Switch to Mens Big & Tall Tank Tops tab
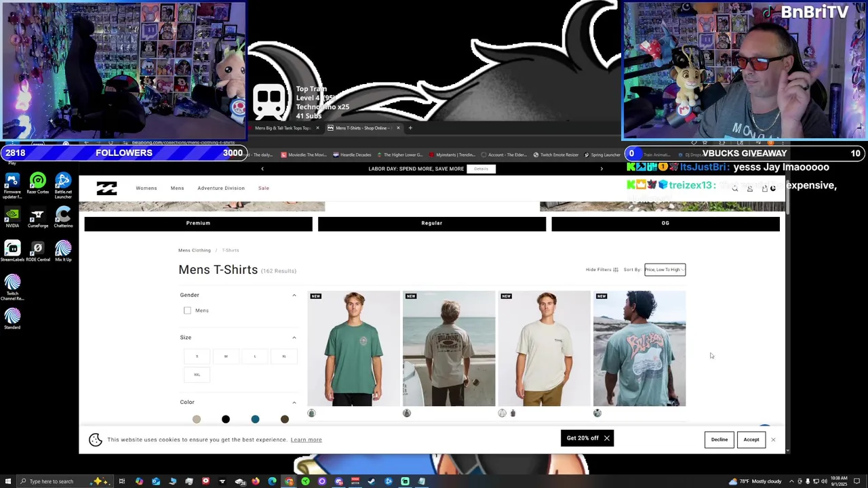Viewport: 868px width, 488px height. [282, 128]
